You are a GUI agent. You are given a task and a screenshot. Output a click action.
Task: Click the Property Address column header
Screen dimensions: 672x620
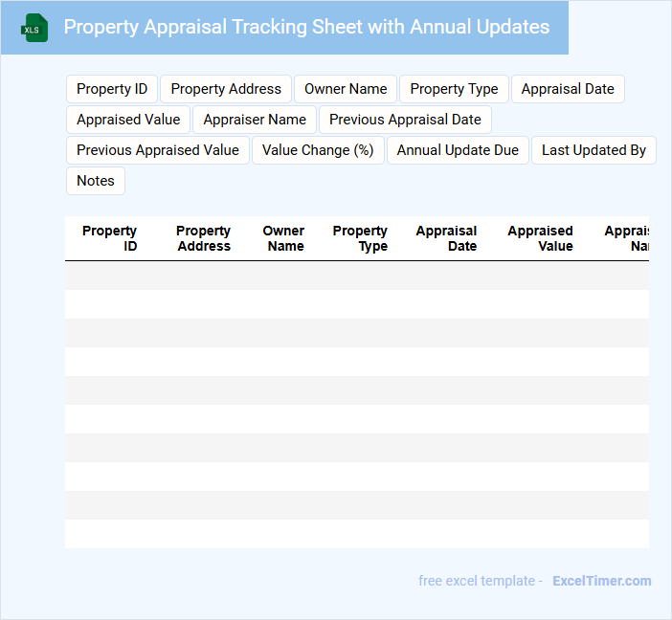click(x=203, y=238)
